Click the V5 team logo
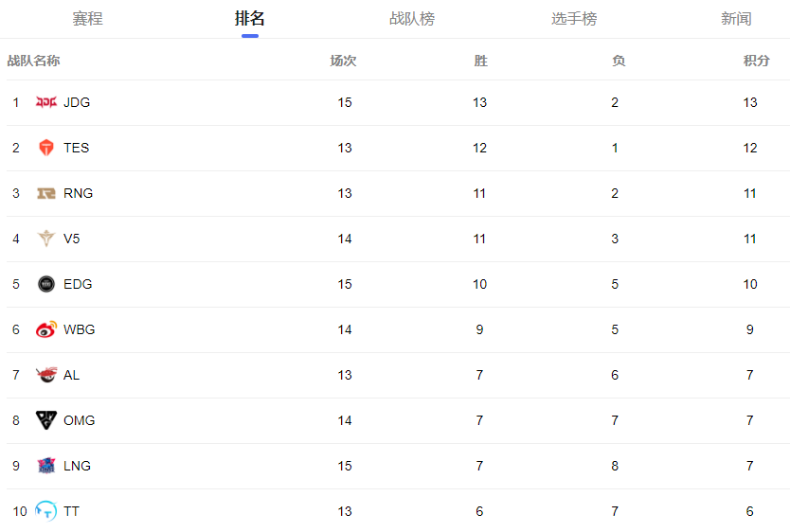This screenshot has width=790, height=532. (x=46, y=239)
